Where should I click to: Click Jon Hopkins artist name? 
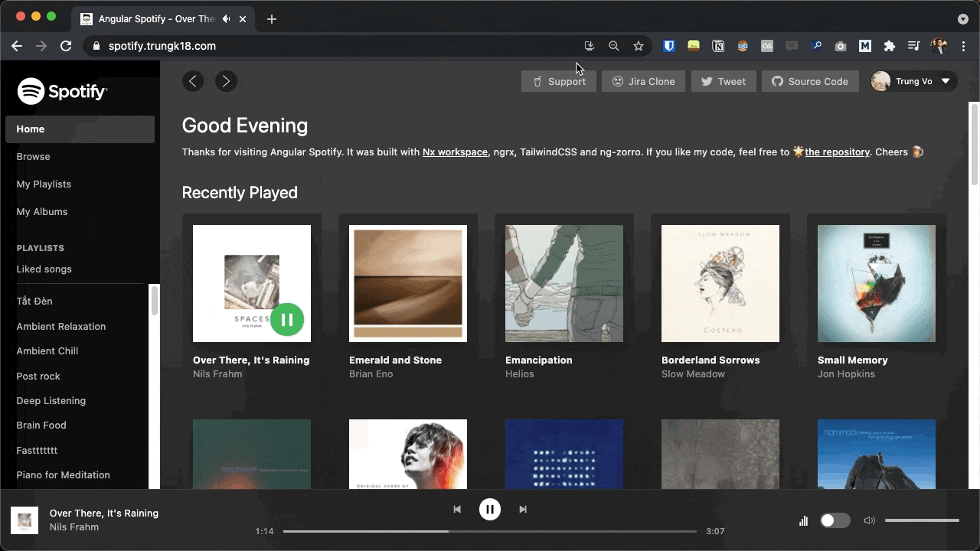(x=846, y=374)
